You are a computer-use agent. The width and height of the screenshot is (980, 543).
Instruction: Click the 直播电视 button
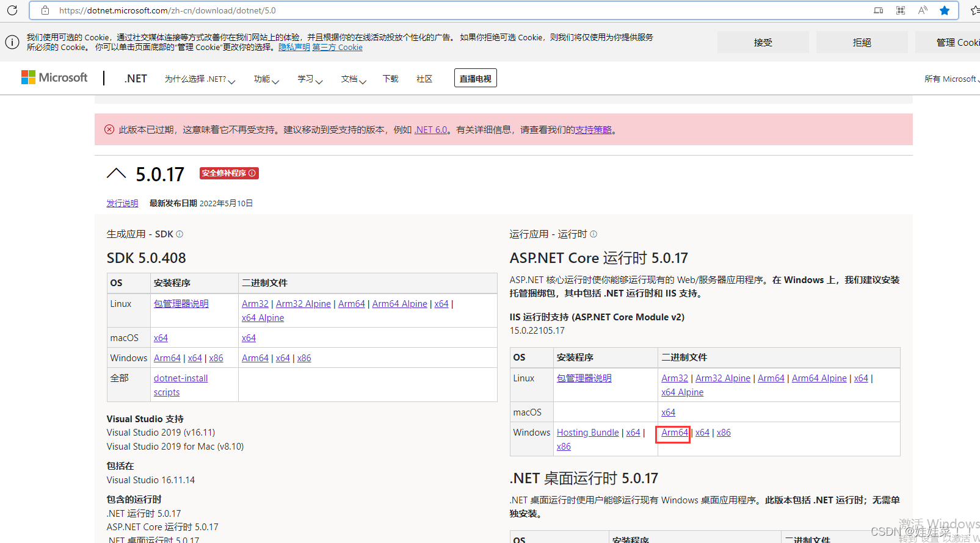(476, 78)
